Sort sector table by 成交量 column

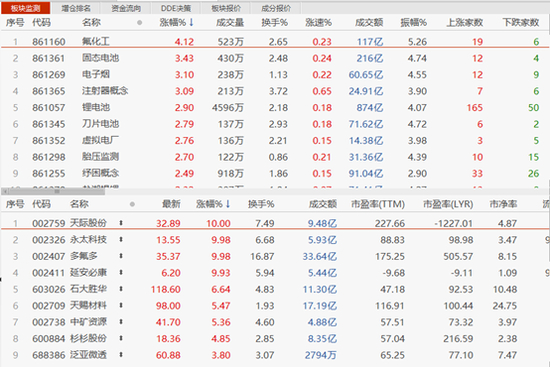(230, 23)
